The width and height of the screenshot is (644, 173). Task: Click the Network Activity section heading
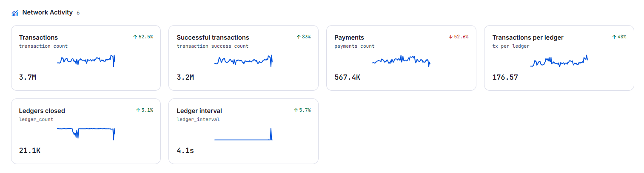click(x=47, y=12)
